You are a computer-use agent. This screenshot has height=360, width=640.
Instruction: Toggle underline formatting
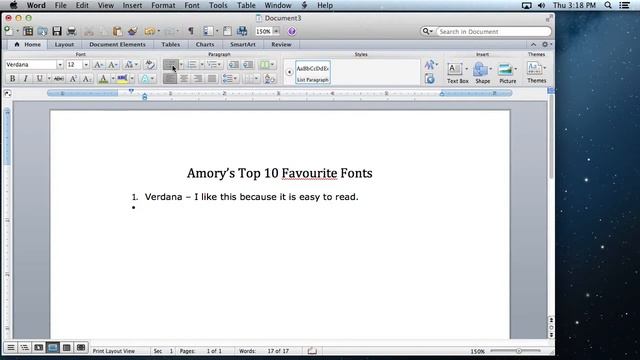[x=39, y=78]
